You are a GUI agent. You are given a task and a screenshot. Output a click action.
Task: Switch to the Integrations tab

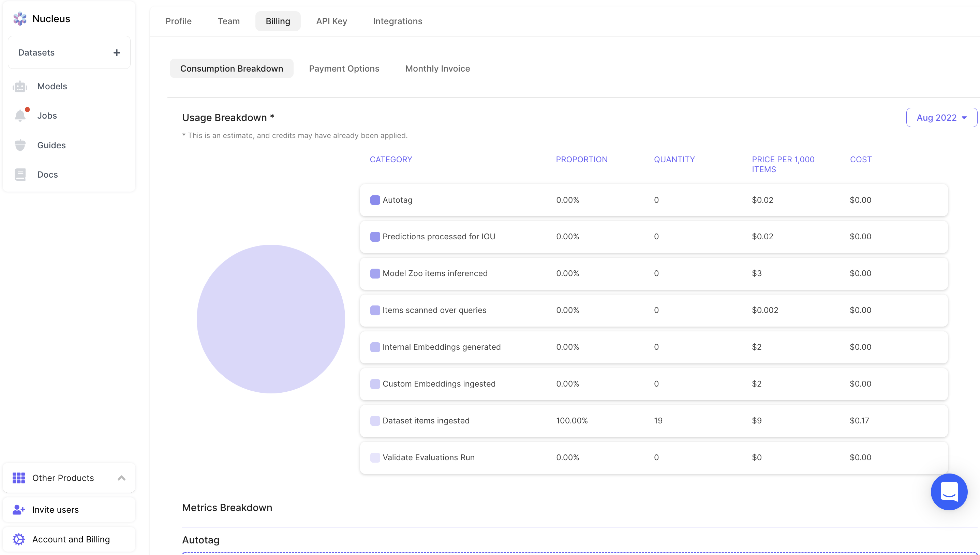(397, 21)
